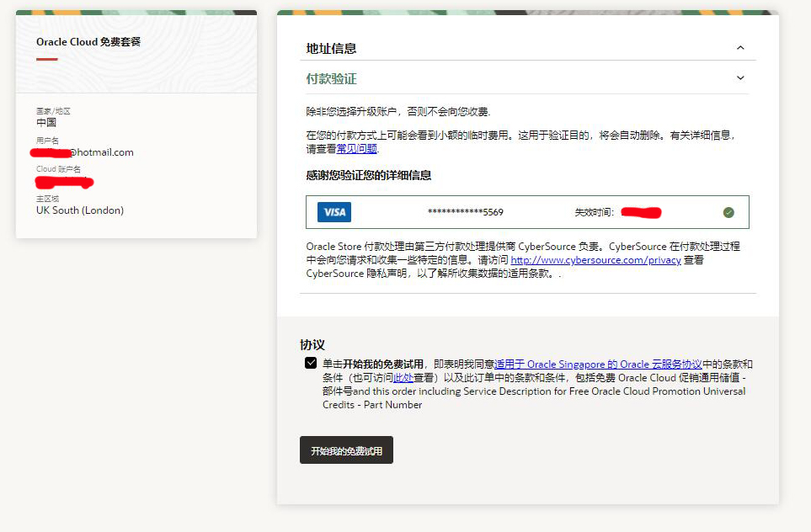Click the 付款验证 section heading

click(331, 78)
